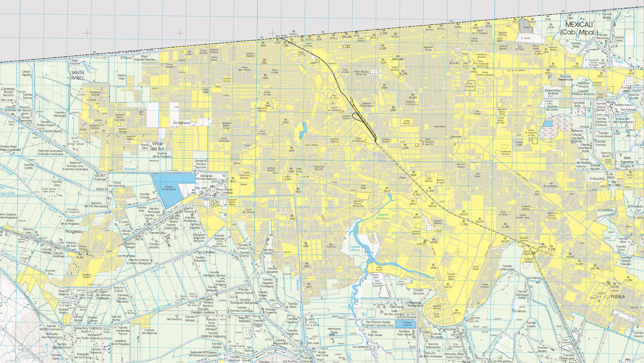Viewport: 644px width, 363px height.
Task: Click the Progreso locality label
Action: coord(74,232)
